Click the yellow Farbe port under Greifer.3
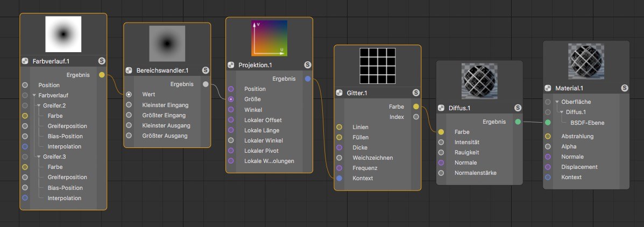 pyautogui.click(x=25, y=167)
